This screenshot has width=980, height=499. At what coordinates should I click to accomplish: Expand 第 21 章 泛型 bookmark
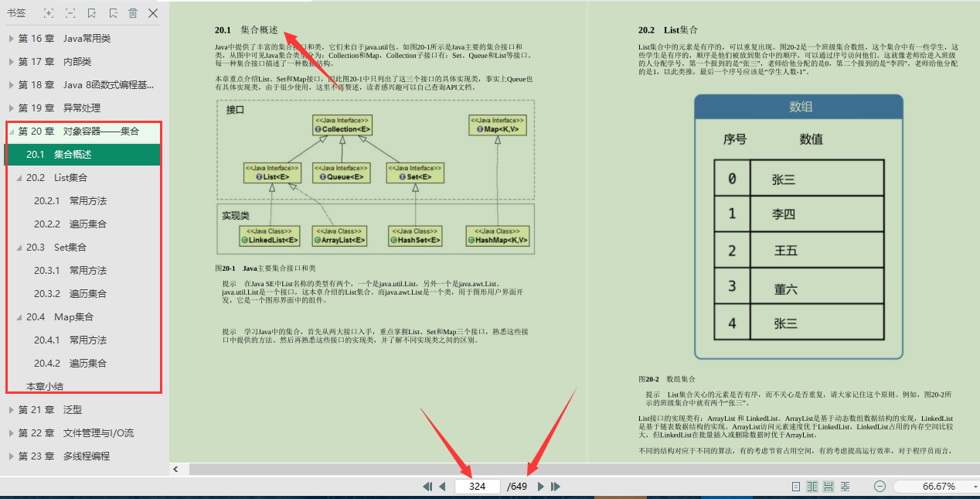pos(11,409)
